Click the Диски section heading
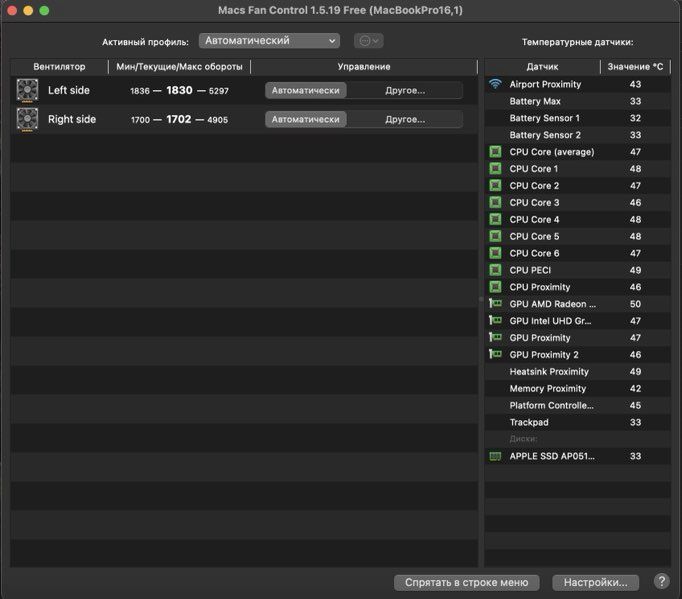682x599 pixels. tap(523, 438)
